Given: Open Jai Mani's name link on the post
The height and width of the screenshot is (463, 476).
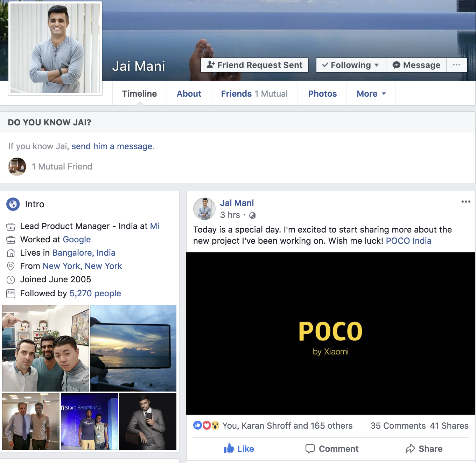Looking at the screenshot, I should [x=237, y=203].
